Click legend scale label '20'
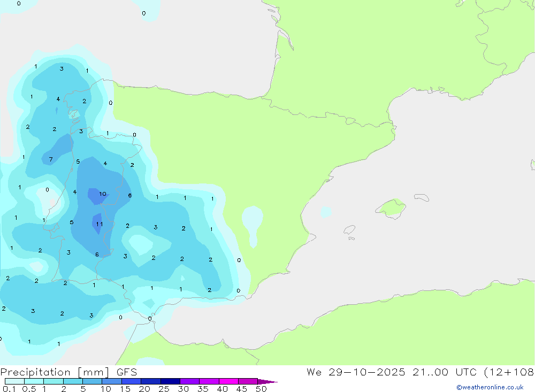Image resolution: width=535 pixels, height=392 pixels. tap(144, 389)
